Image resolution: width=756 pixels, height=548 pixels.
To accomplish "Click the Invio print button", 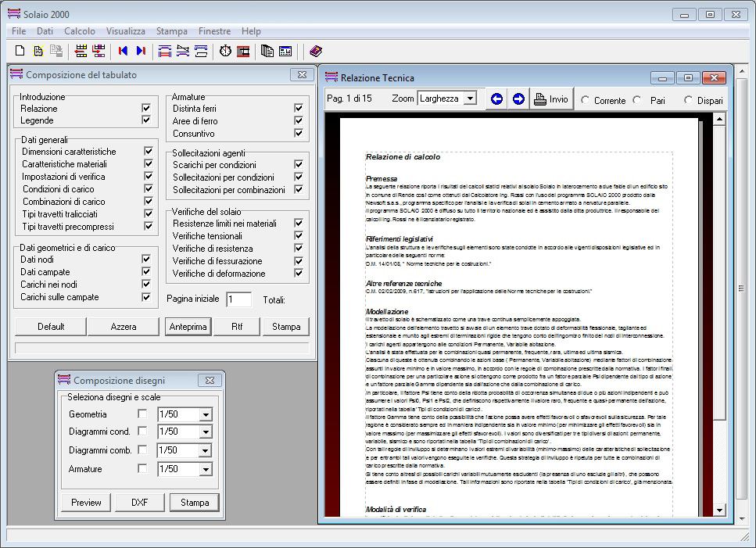I will tap(552, 98).
